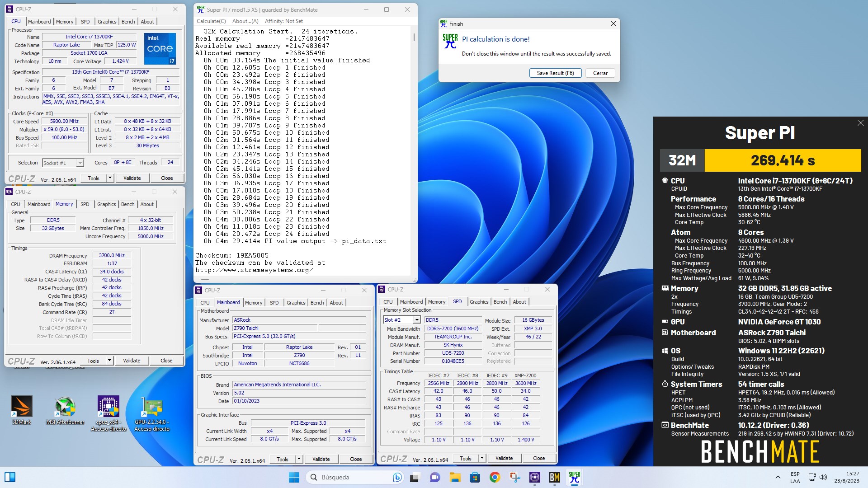The image size is (868, 488).
Task: Open the Socket #1 selection dropdown
Action: (80, 163)
